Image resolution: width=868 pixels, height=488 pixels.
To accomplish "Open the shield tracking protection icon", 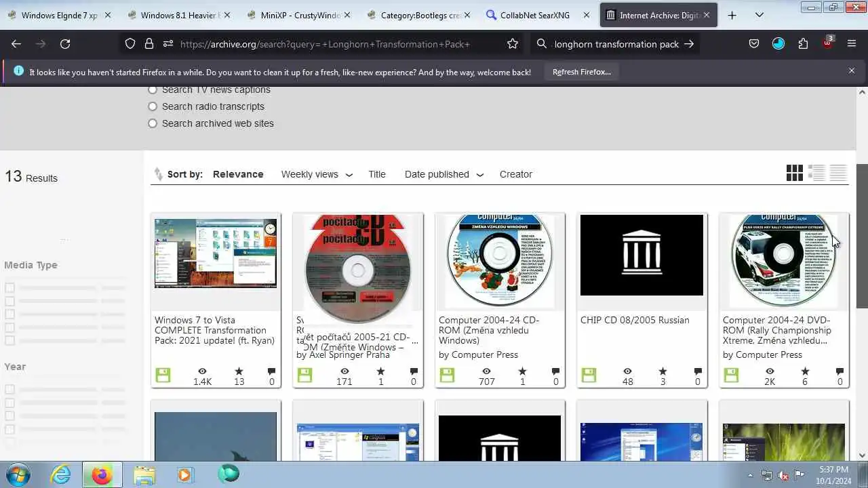I will click(x=130, y=44).
